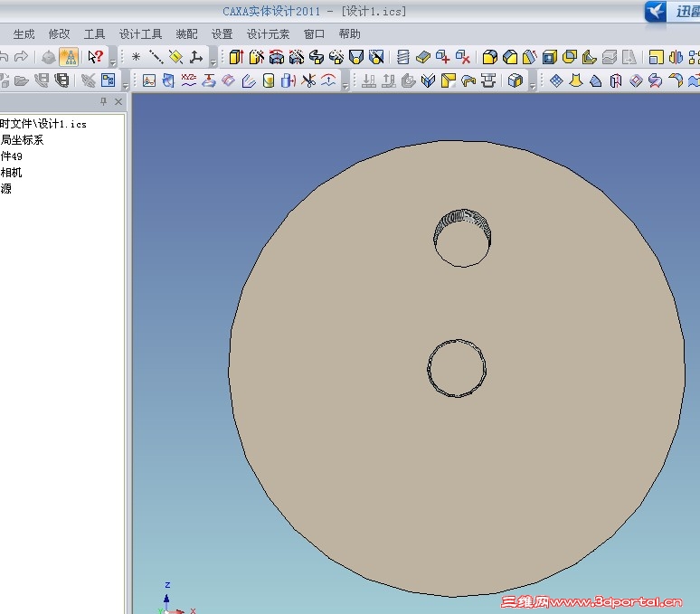Open the 窗口 menu
Image resolution: width=700 pixels, height=614 pixels.
(314, 34)
